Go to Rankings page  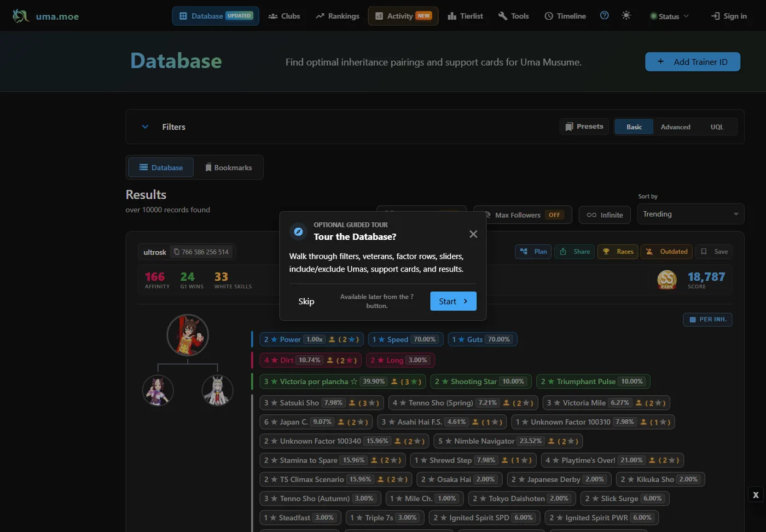[x=337, y=16]
